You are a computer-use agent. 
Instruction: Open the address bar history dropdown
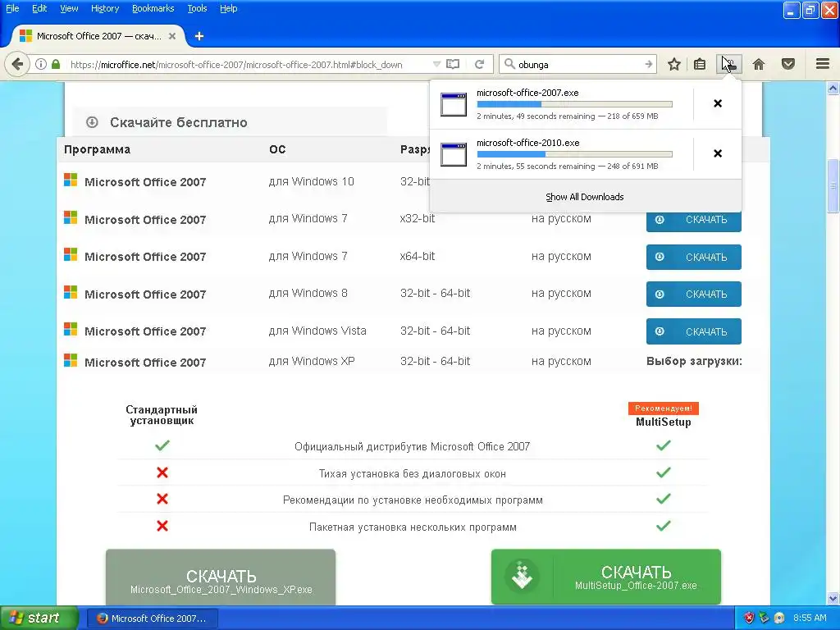(436, 64)
